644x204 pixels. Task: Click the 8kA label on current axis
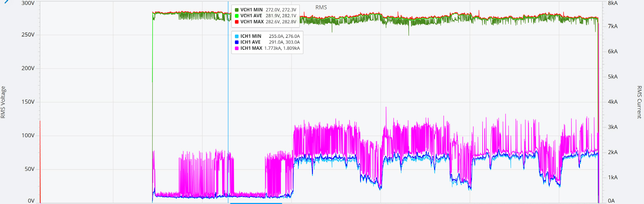[613, 3]
